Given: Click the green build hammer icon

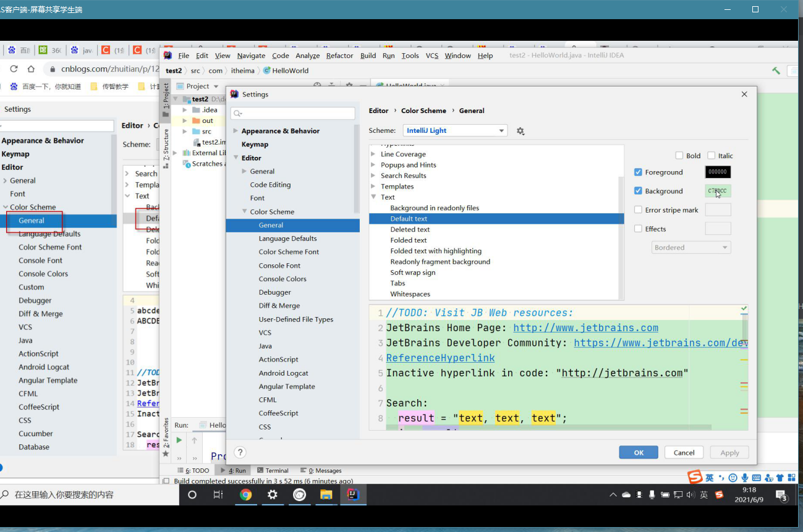Looking at the screenshot, I should click(x=776, y=70).
